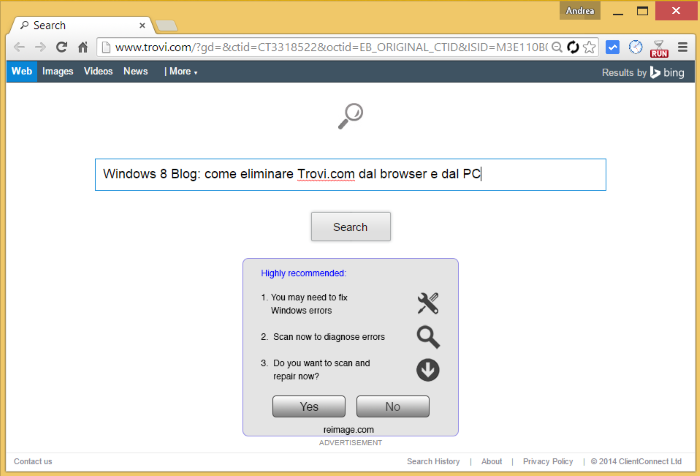The width and height of the screenshot is (700, 476).
Task: Click inside the Trovi search text field
Action: coord(350,174)
